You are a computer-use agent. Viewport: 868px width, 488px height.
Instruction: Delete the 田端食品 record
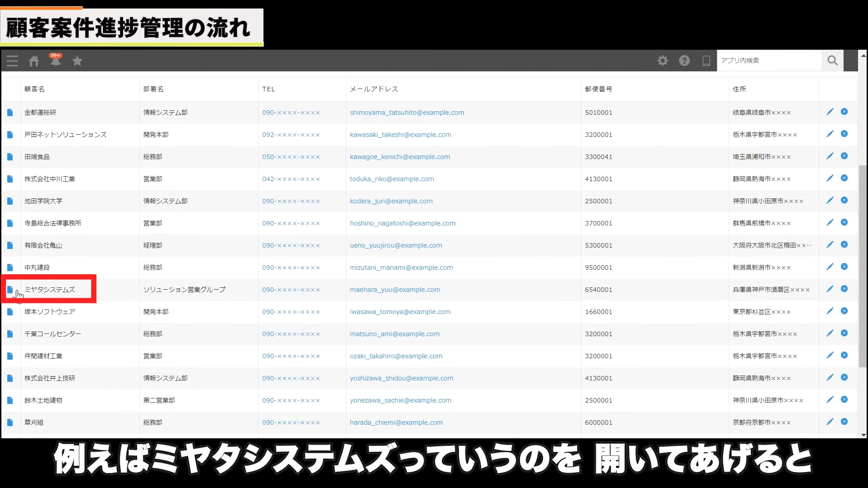[x=844, y=156]
